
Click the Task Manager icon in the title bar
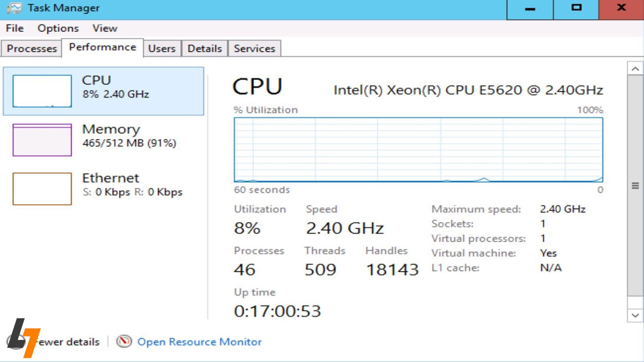(x=14, y=7)
